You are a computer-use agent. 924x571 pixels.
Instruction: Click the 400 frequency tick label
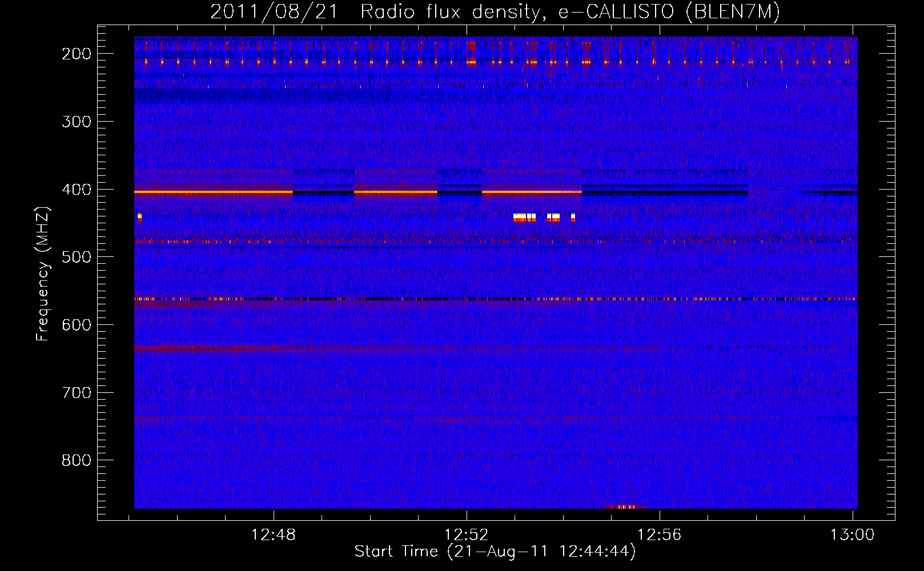pyautogui.click(x=77, y=189)
